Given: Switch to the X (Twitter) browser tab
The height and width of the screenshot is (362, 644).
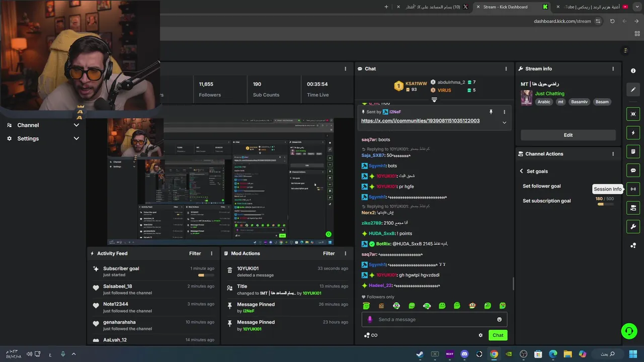Looking at the screenshot, I should point(434,7).
